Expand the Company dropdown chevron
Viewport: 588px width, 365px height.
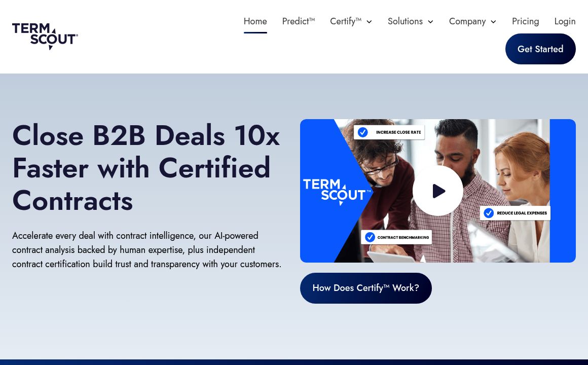click(494, 22)
